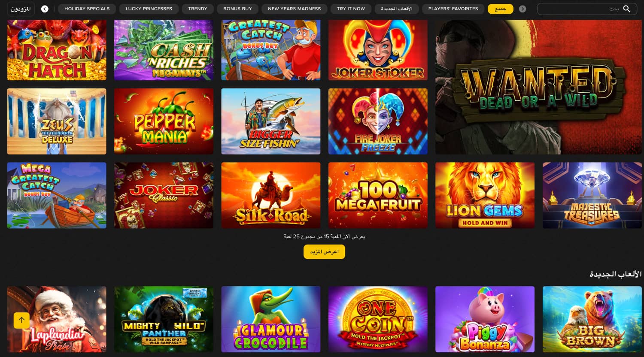Image resolution: width=644 pixels, height=357 pixels.
Task: Click the search magnifier icon
Action: (x=627, y=9)
